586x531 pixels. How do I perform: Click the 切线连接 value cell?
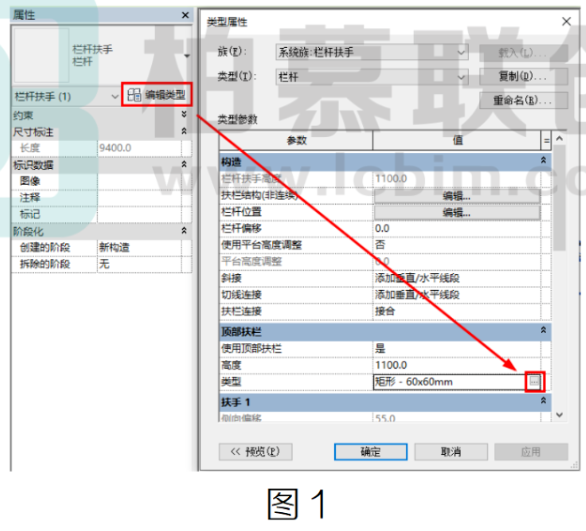[457, 295]
